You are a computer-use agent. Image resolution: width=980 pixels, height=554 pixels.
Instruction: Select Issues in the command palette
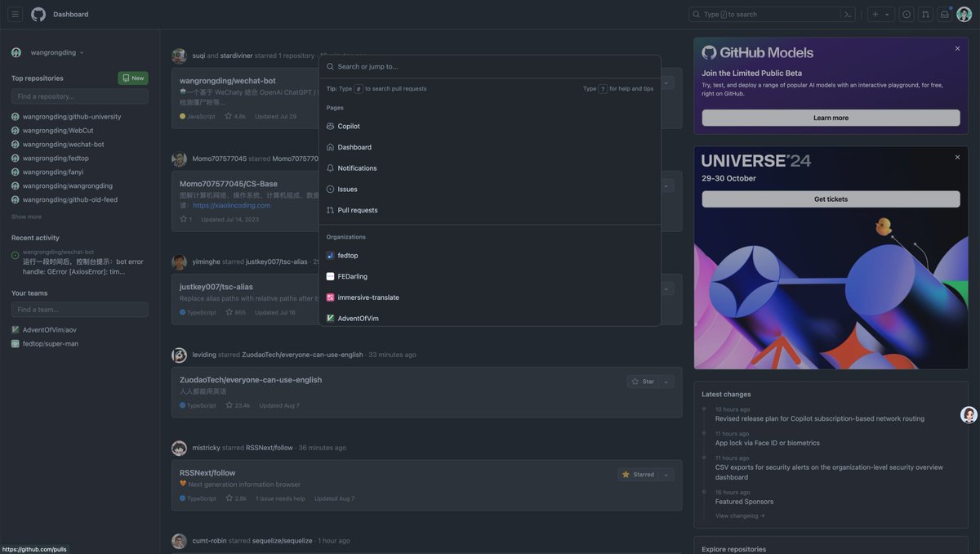click(x=490, y=190)
